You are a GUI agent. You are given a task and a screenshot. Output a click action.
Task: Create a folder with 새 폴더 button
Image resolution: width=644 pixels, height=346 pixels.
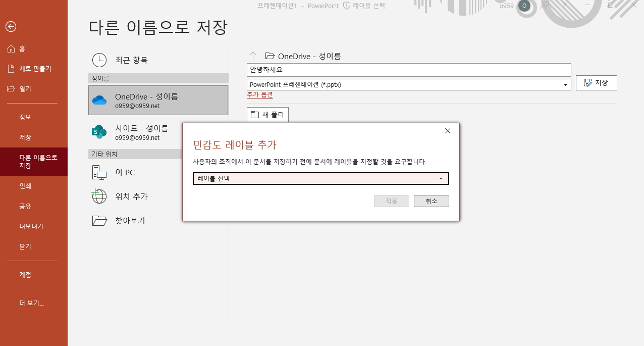(x=267, y=115)
